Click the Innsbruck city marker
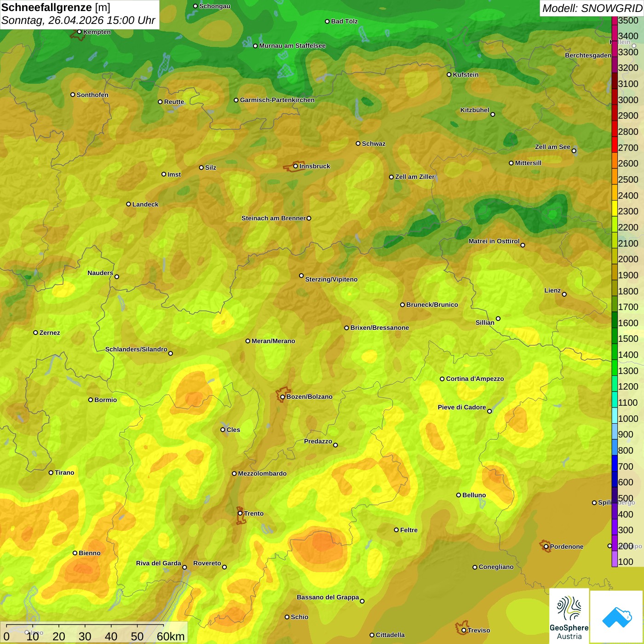The width and height of the screenshot is (644, 644). click(x=296, y=166)
